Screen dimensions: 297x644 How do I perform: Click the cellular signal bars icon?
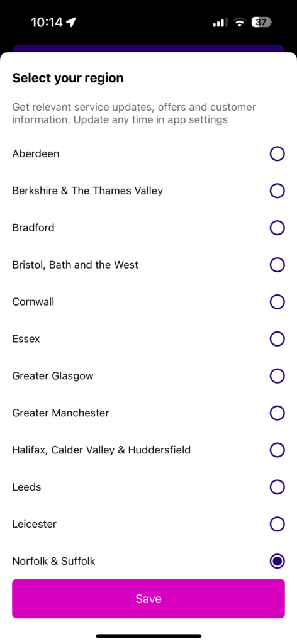220,23
